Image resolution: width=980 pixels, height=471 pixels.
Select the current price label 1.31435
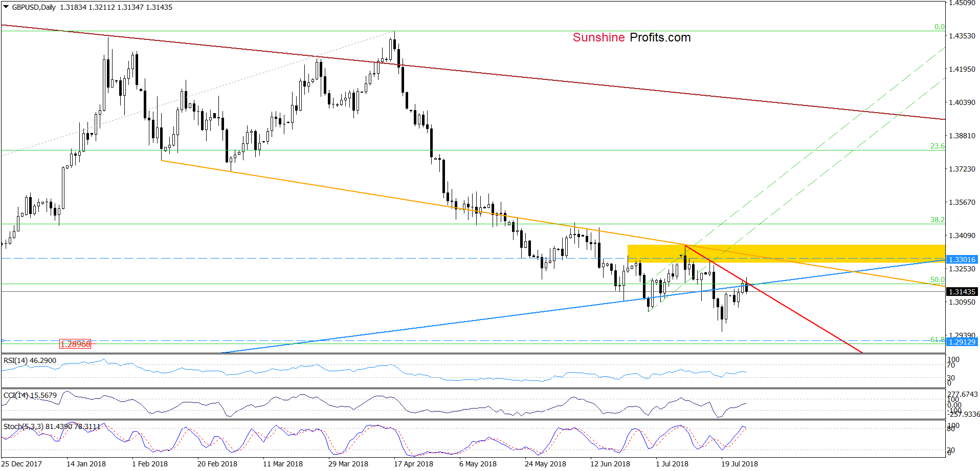(x=962, y=292)
